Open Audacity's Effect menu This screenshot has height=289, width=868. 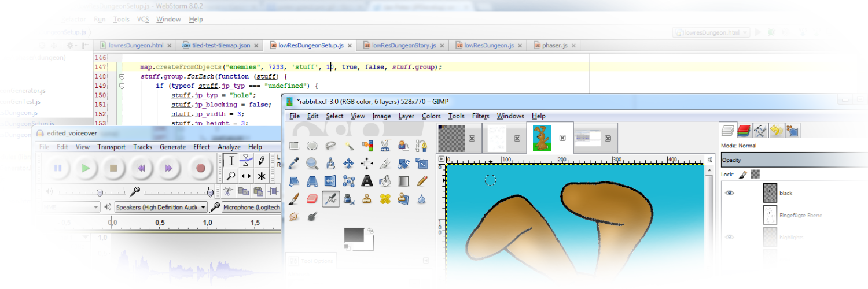point(202,147)
